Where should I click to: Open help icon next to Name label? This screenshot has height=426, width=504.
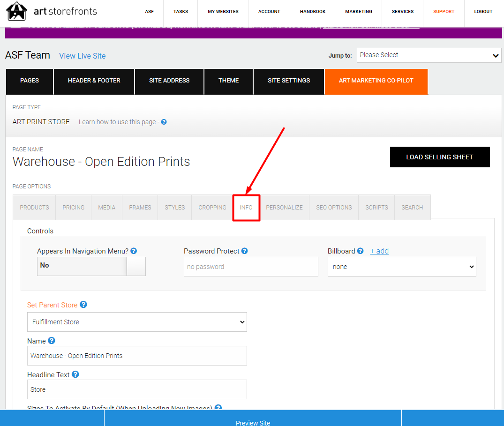click(x=52, y=341)
